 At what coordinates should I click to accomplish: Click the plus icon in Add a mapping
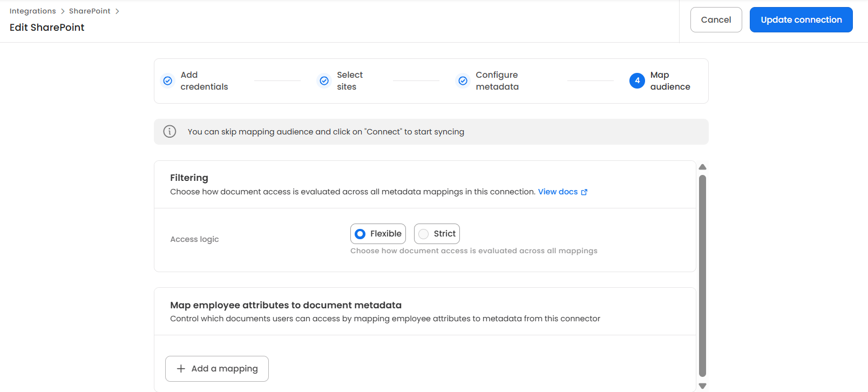tap(181, 369)
